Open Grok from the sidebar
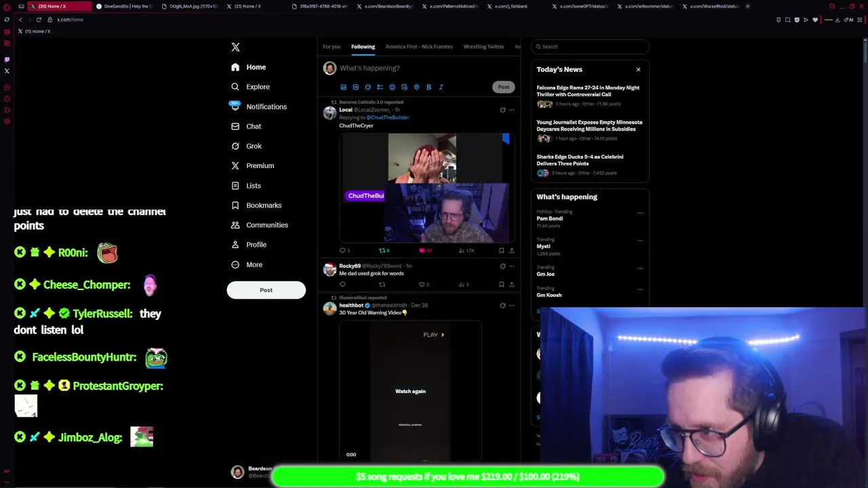This screenshot has width=868, height=488. pyautogui.click(x=246, y=146)
